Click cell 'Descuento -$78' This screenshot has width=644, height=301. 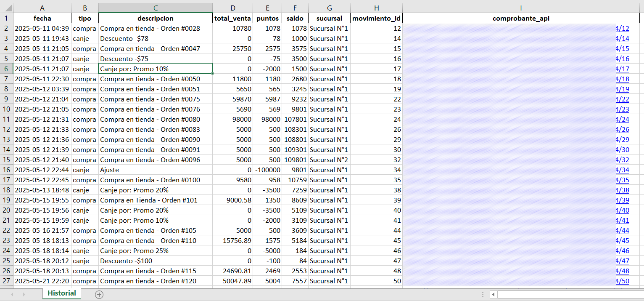(156, 39)
